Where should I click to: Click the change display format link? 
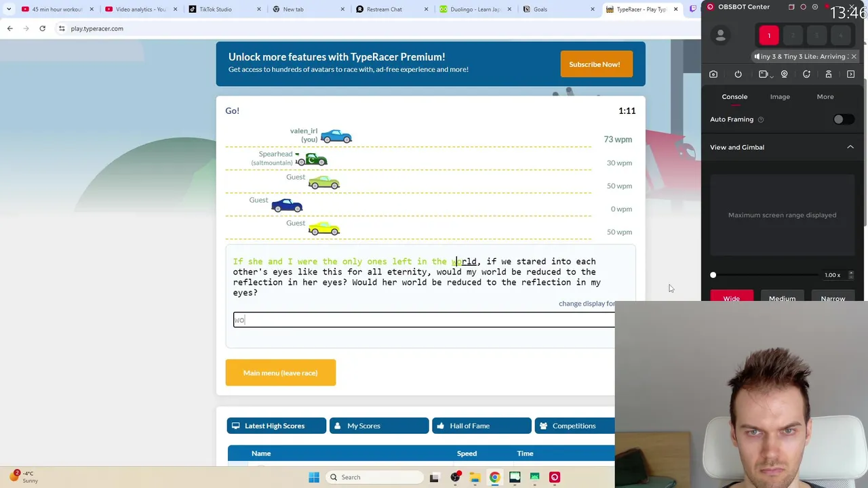tap(587, 304)
